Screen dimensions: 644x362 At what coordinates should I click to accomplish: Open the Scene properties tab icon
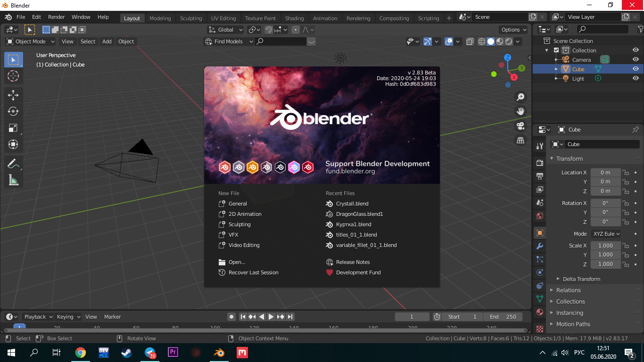pyautogui.click(x=540, y=203)
